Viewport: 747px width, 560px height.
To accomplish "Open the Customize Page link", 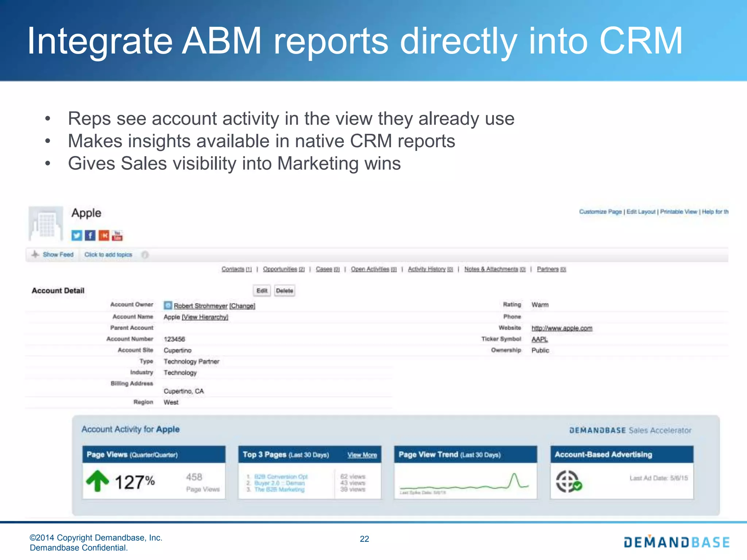I will point(600,212).
